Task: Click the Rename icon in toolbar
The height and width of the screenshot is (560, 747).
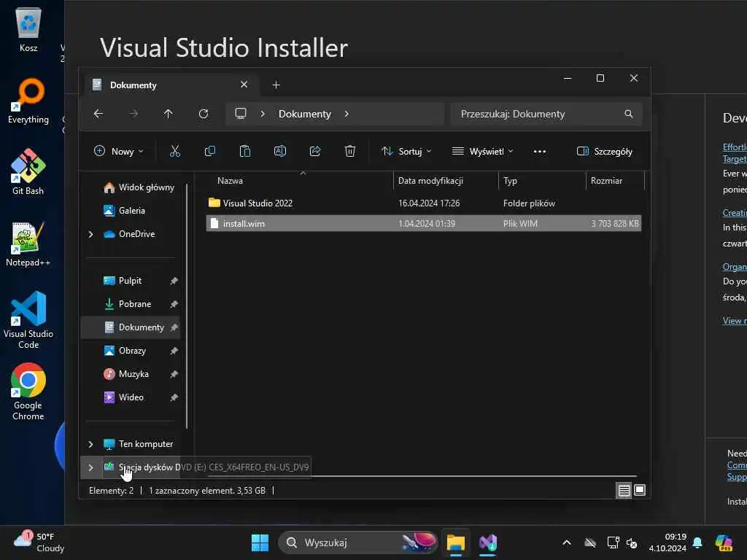Action: (x=280, y=152)
